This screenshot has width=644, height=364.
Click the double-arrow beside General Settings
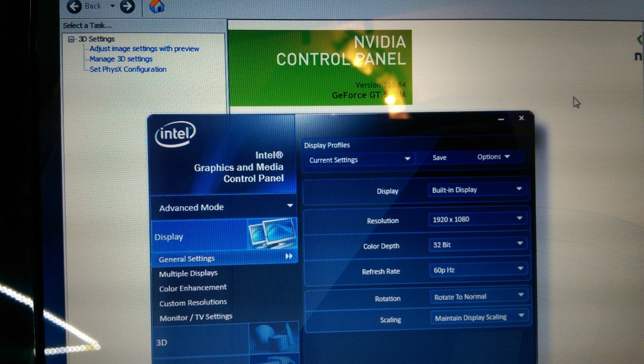289,257
